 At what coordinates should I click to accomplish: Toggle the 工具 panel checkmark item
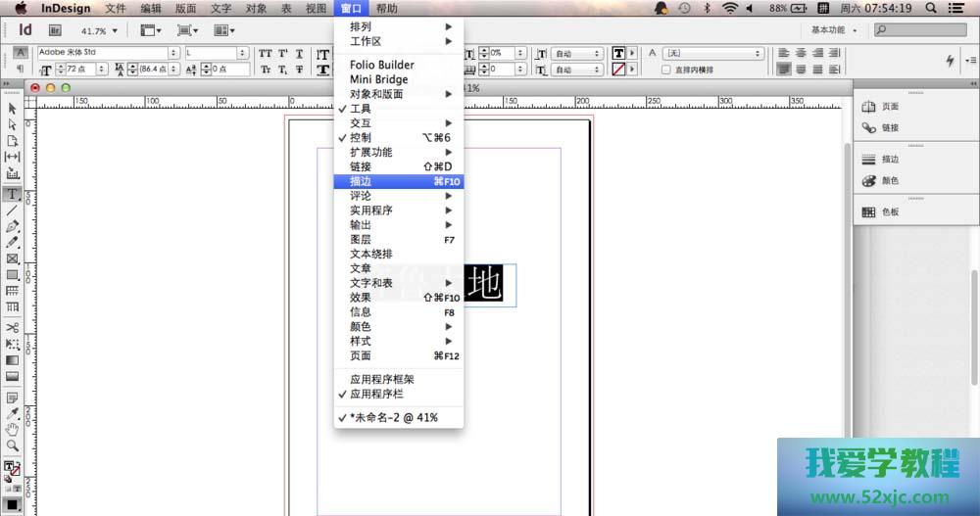point(361,109)
